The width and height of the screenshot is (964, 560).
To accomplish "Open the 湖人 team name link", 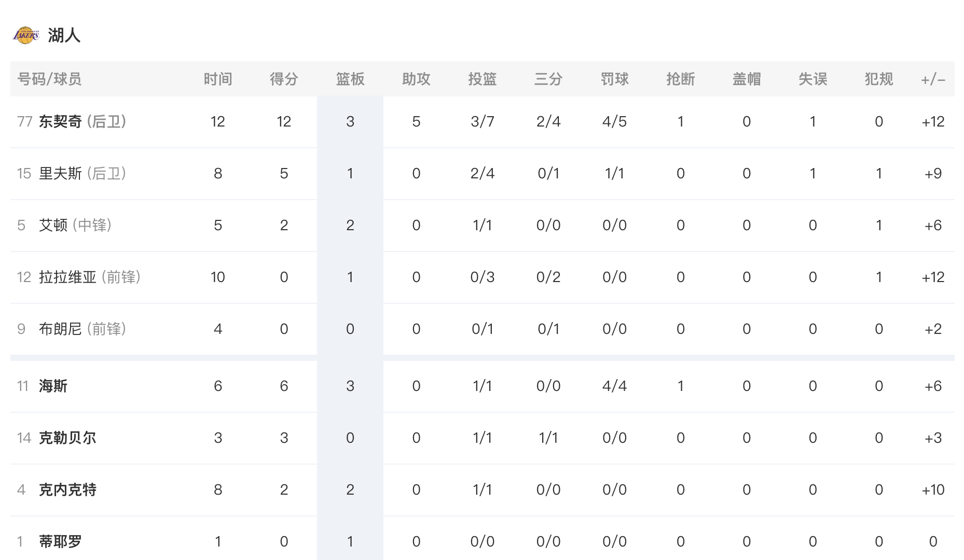I will [64, 35].
